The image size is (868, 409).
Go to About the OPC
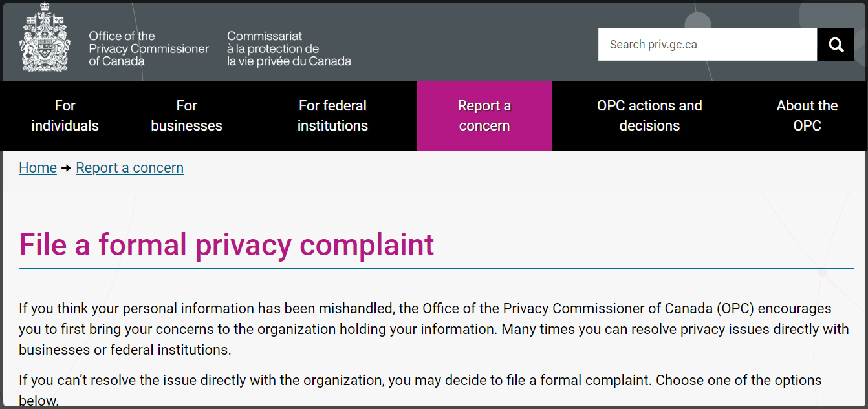pyautogui.click(x=807, y=116)
